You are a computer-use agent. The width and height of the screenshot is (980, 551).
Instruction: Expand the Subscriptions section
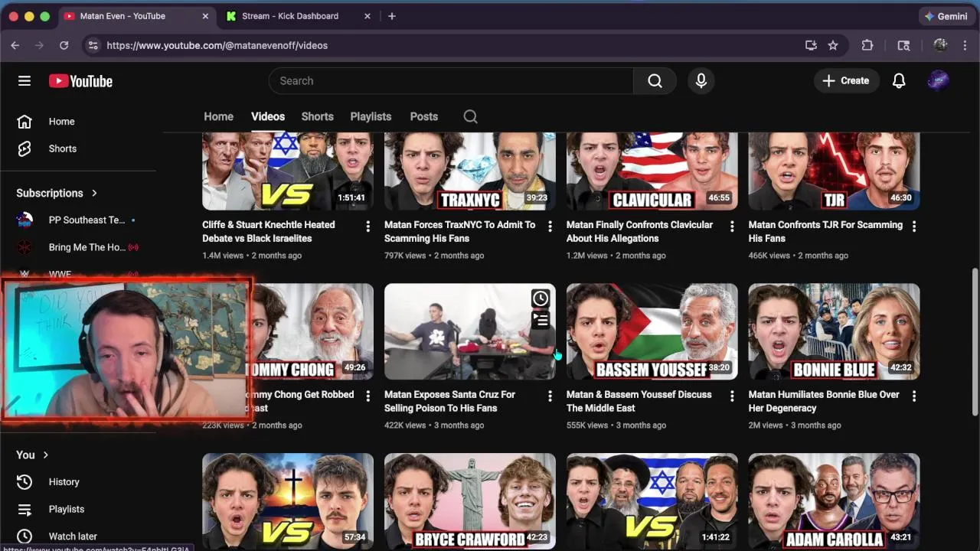pos(57,193)
